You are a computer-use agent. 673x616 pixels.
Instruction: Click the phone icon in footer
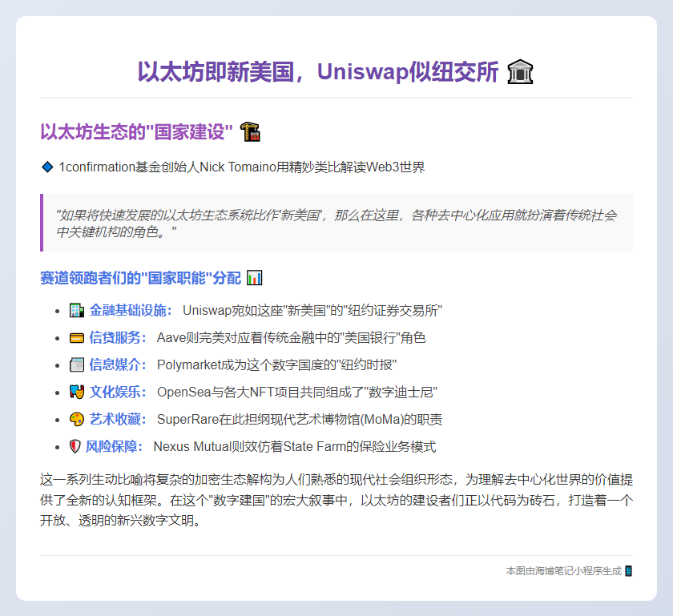coord(628,571)
